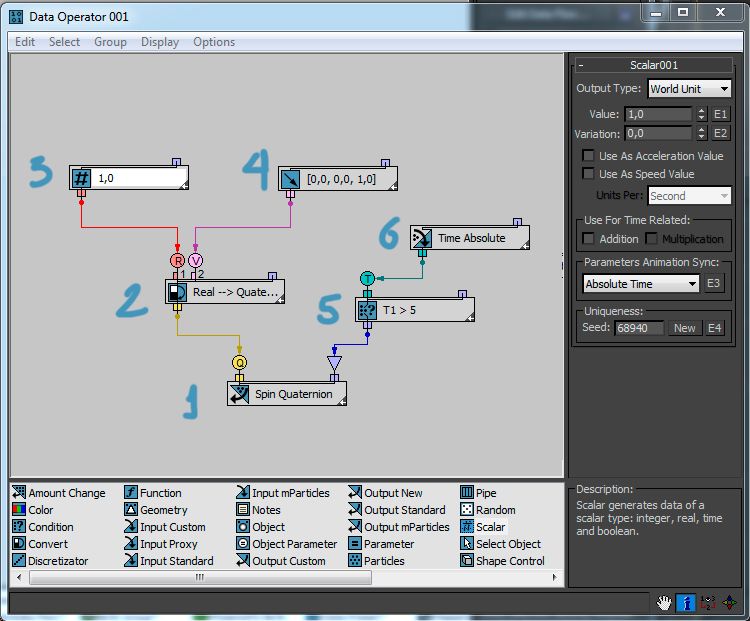Click the E1 expose button
Image resolution: width=750 pixels, height=621 pixels.
coord(720,114)
